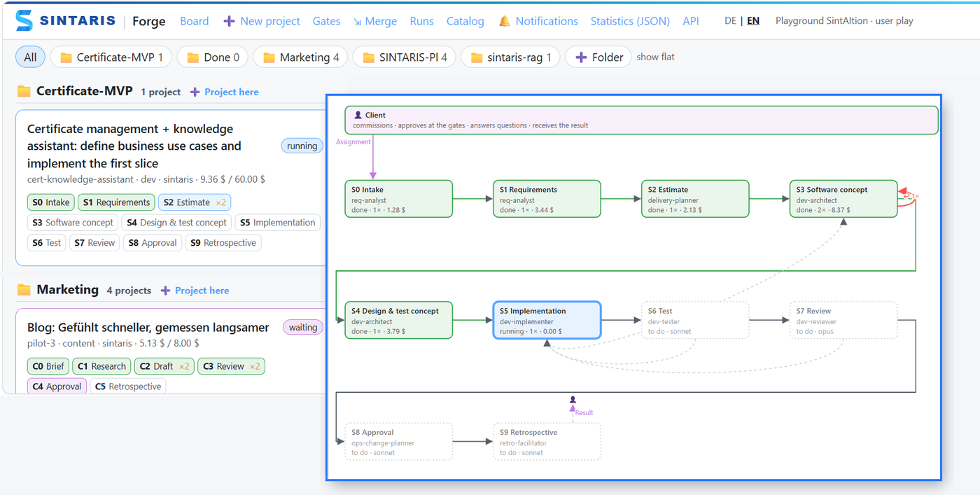The image size is (980, 495).
Task: Select the S8 Approval diagram node
Action: coord(398,442)
